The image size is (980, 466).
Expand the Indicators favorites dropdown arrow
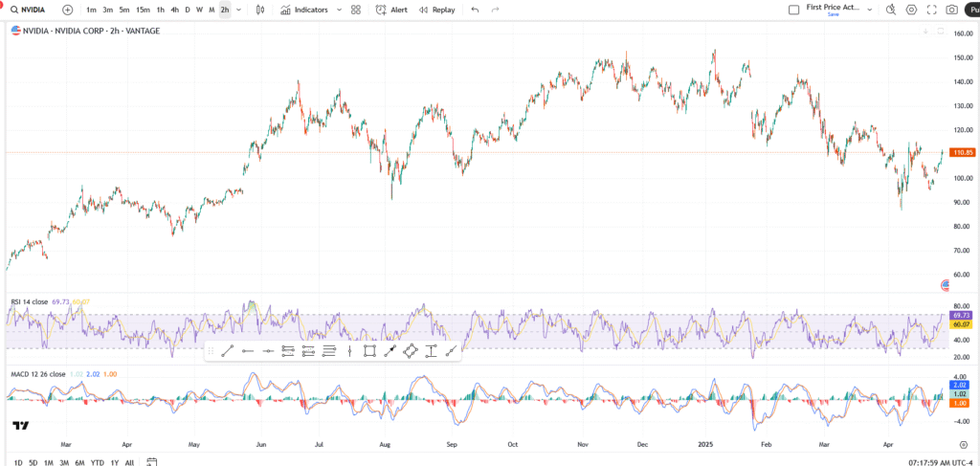click(337, 10)
